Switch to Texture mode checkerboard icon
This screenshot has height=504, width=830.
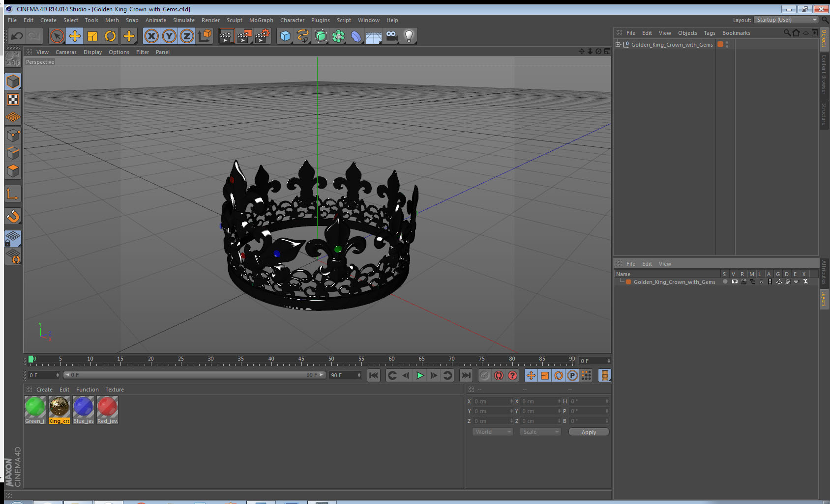pos(13,100)
